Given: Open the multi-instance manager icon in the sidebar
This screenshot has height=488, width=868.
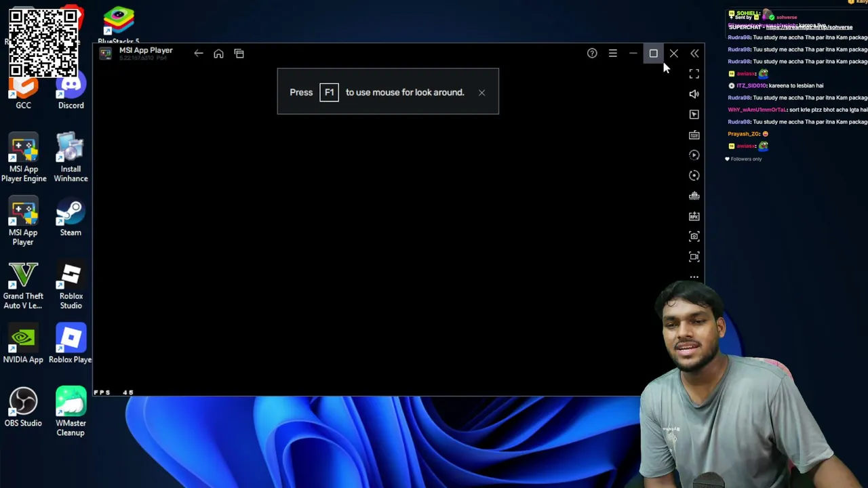Looking at the screenshot, I should tap(694, 196).
